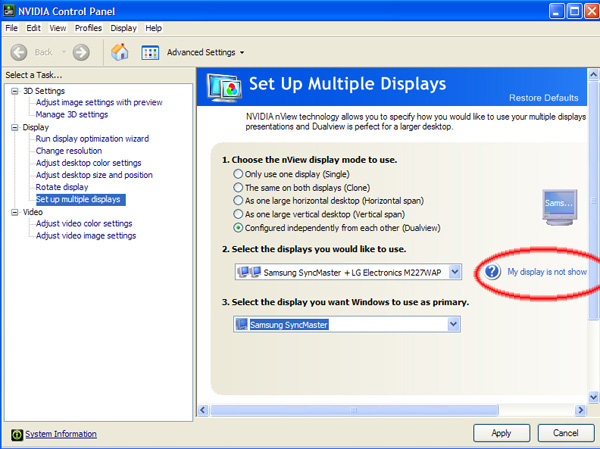This screenshot has width=600, height=449.
Task: Select Set up multiple displays task
Action: pyautogui.click(x=80, y=199)
